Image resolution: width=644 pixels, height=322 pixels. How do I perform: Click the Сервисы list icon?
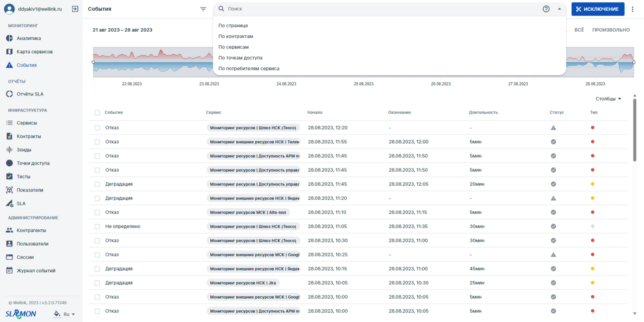(x=9, y=123)
